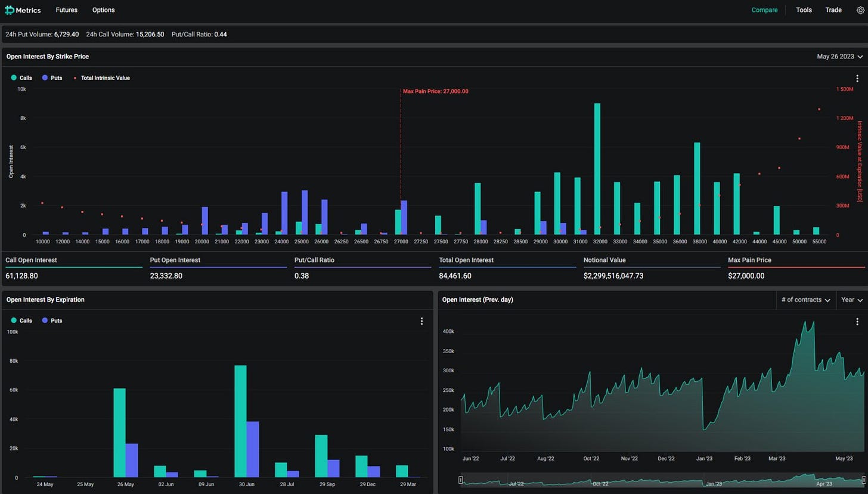This screenshot has width=868, height=494.
Task: Toggle Puts series in expiration chart legend
Action: [52, 321]
